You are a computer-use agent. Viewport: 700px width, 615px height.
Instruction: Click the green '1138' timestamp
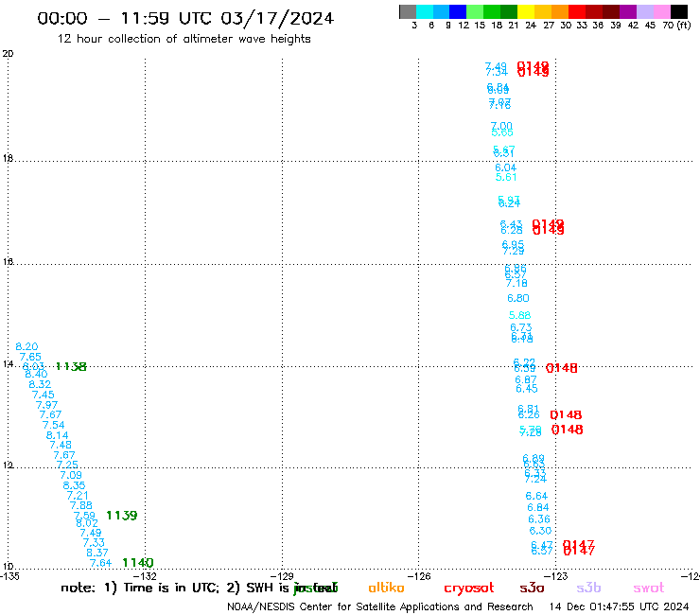pyautogui.click(x=71, y=367)
